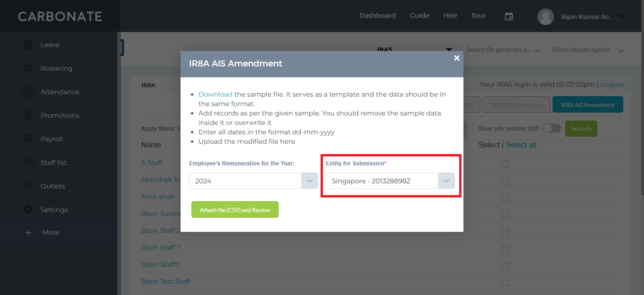Open the Rostering sidebar icon
Screen dimensions: 644x295
tap(28, 68)
